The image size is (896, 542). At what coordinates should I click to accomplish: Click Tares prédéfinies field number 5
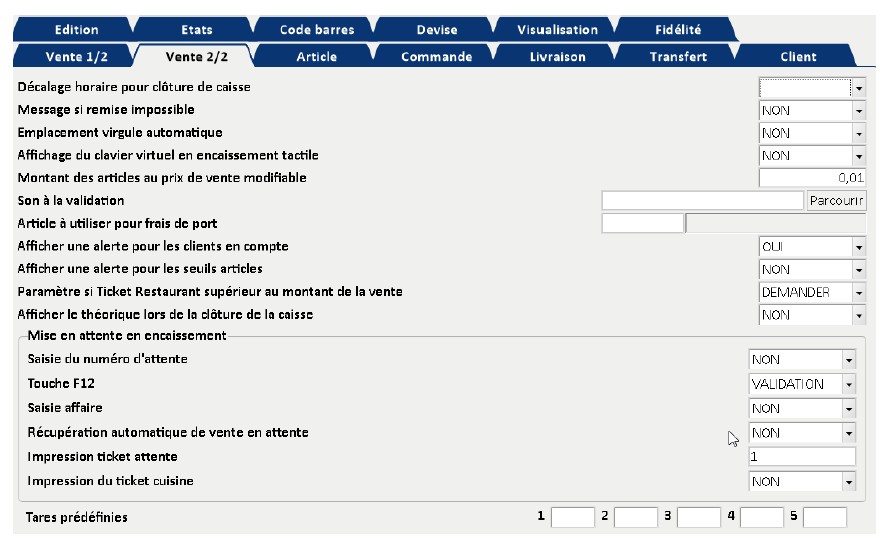[824, 517]
